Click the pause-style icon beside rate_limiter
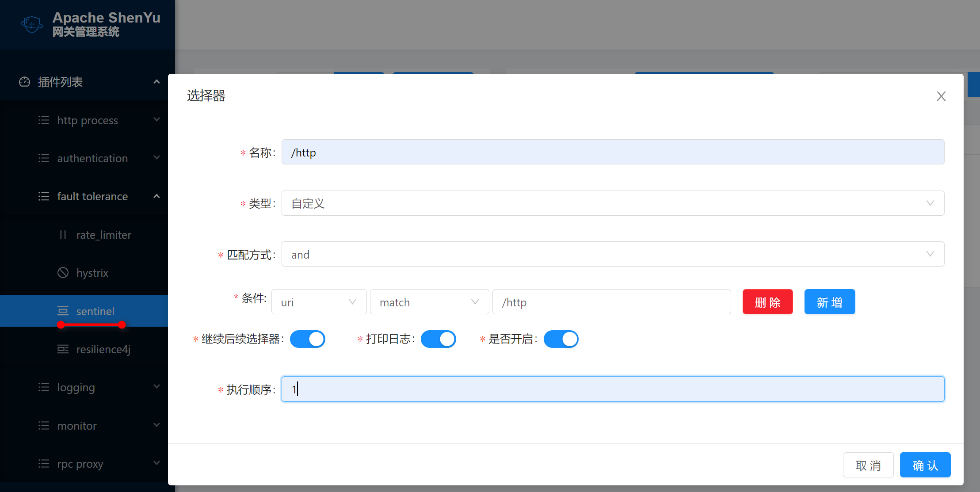This screenshot has height=492, width=980. 63,235
